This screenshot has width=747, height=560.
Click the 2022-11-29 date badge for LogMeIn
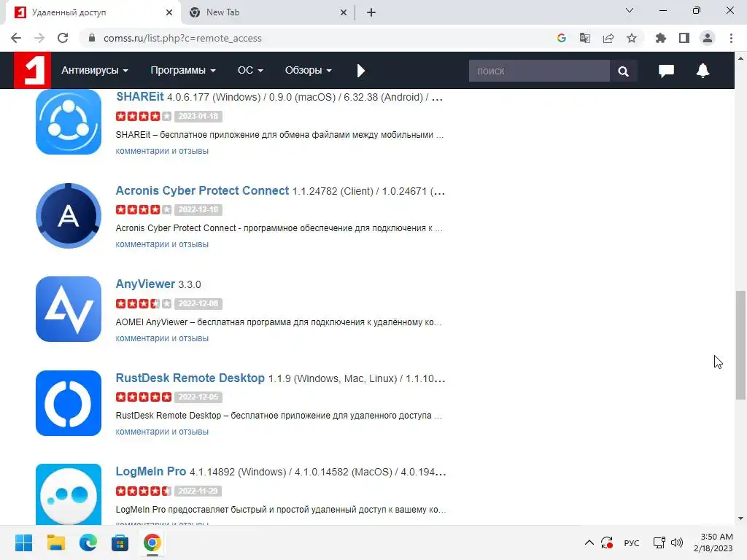(198, 491)
